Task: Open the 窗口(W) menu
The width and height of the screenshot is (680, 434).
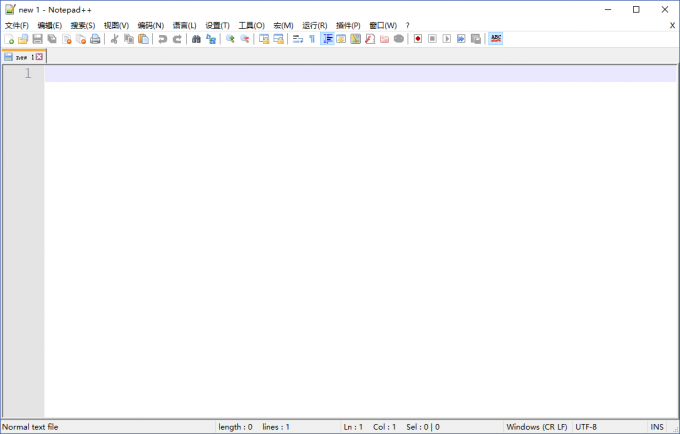Action: coord(383,26)
